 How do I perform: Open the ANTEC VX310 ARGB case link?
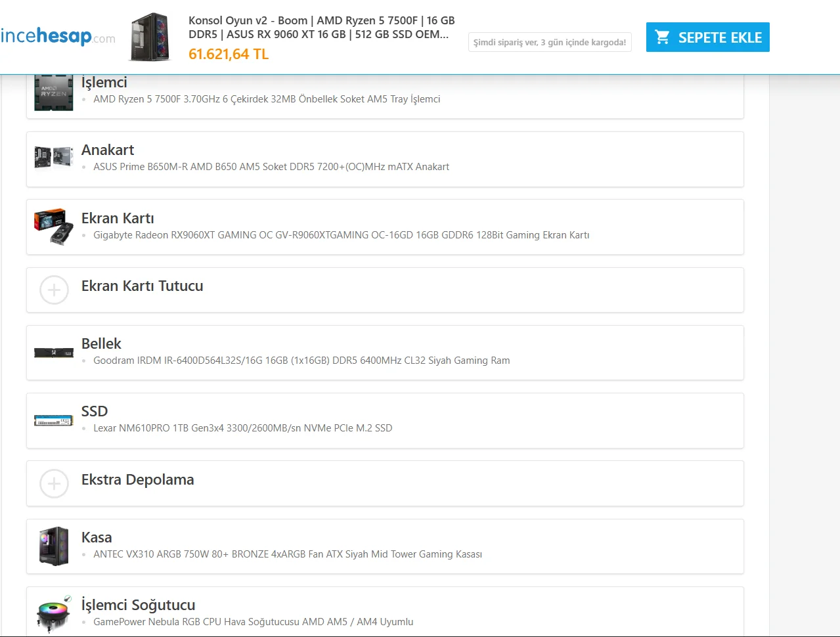tap(288, 554)
